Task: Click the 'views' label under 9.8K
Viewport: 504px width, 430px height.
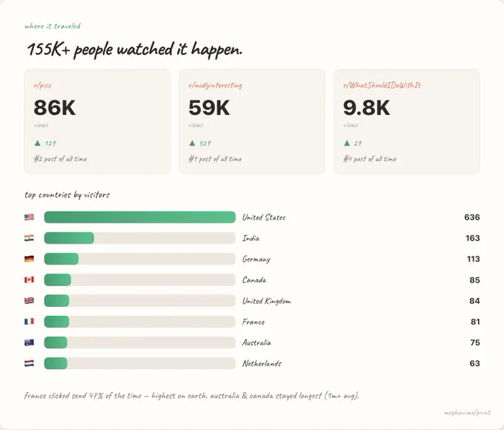Action: coord(351,125)
